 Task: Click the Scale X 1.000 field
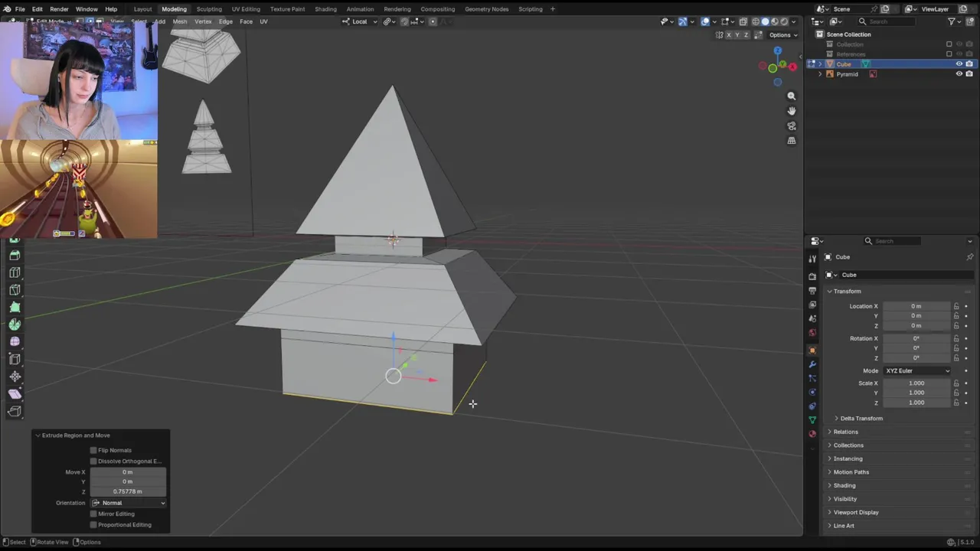pos(916,383)
